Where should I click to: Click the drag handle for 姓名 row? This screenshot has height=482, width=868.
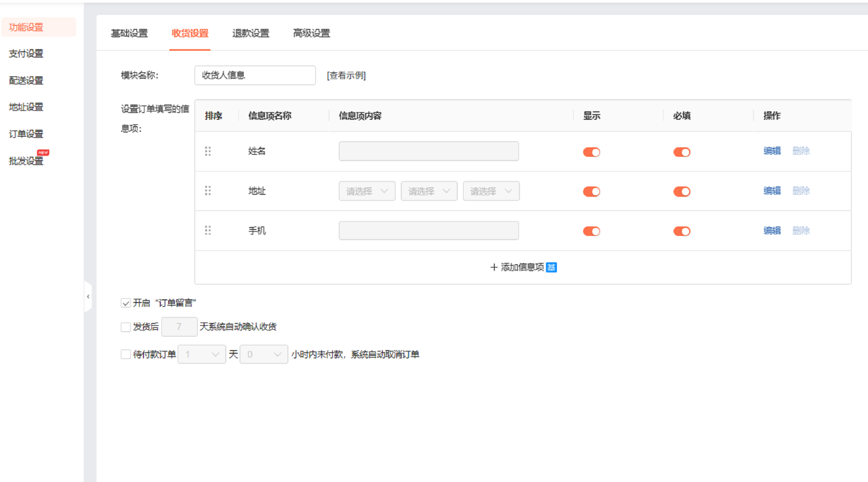[x=208, y=151]
